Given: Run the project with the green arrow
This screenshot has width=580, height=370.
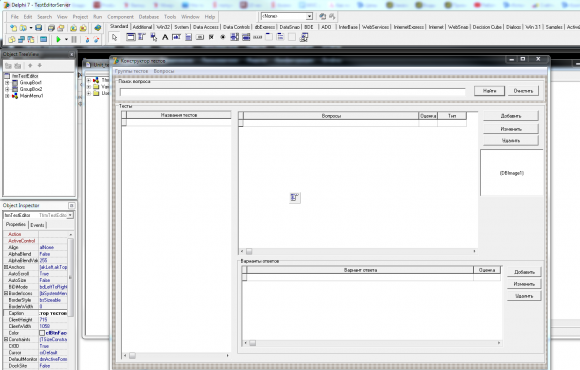Looking at the screenshot, I should [58, 39].
